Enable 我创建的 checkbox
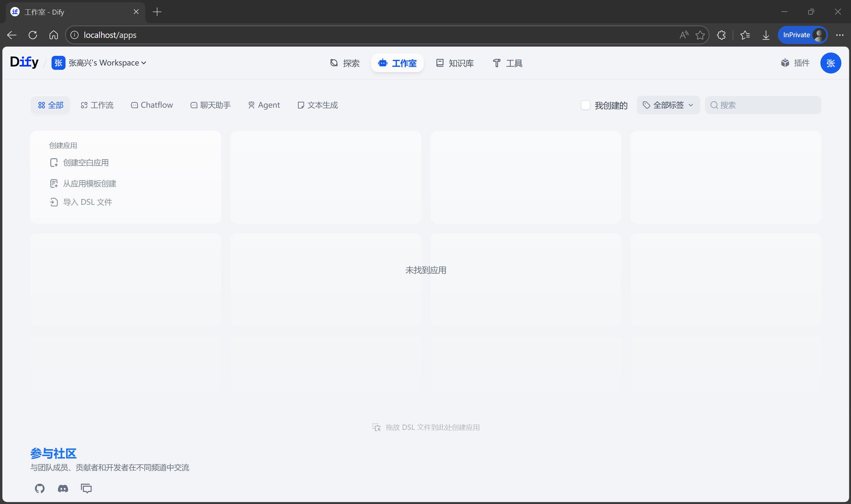This screenshot has width=851, height=504. (585, 105)
